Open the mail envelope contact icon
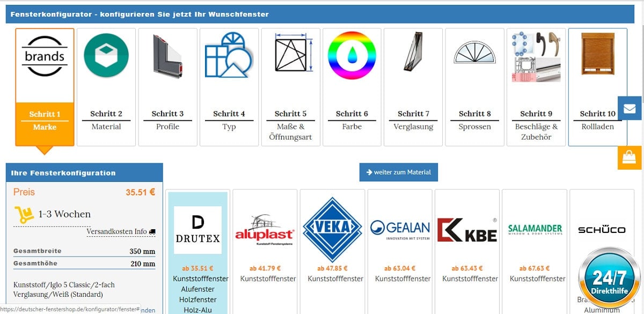644x314 pixels. pyautogui.click(x=630, y=108)
